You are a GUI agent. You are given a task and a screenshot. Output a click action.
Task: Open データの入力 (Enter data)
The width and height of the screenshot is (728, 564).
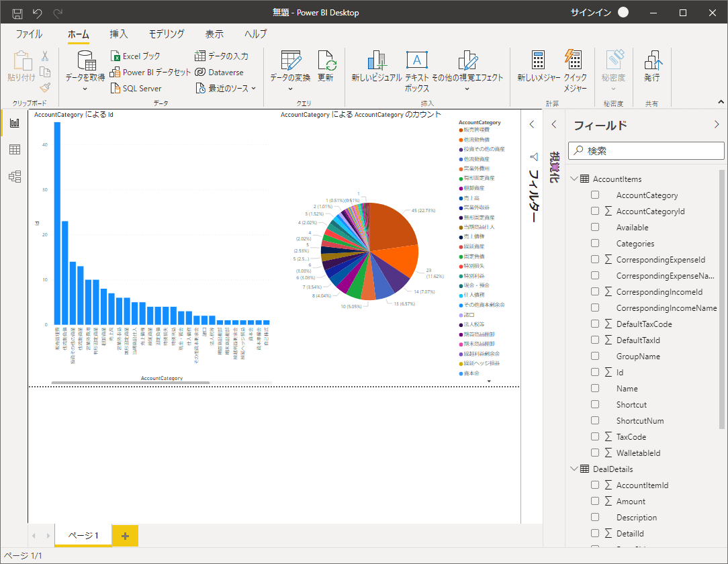(222, 56)
